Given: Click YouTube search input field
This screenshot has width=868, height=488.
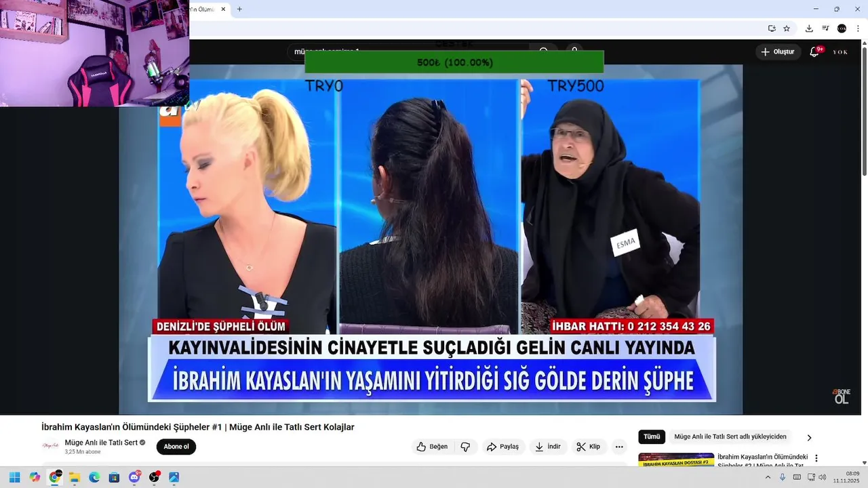Looking at the screenshot, I should pyautogui.click(x=410, y=52).
